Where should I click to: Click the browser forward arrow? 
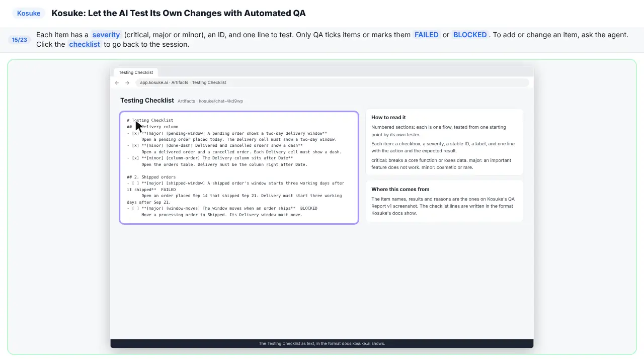(x=127, y=82)
